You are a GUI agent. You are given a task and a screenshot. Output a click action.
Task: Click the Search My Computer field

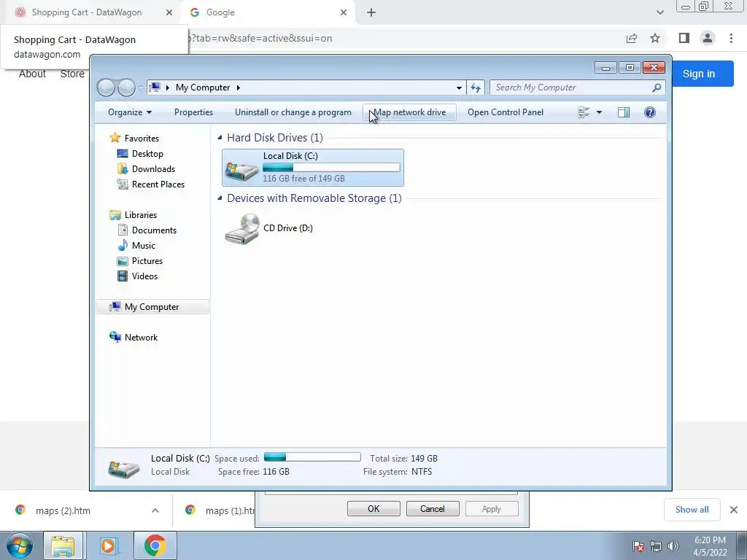tap(572, 87)
